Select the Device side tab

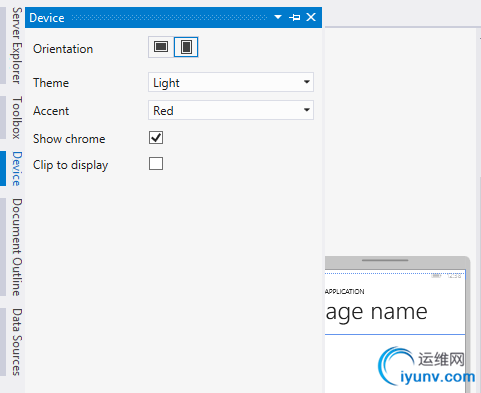[x=17, y=169]
